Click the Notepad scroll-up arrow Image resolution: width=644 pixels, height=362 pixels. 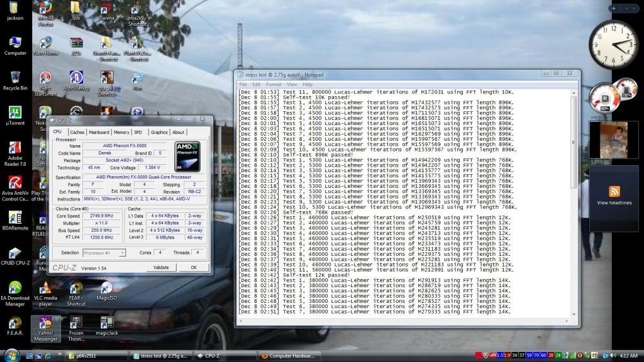pyautogui.click(x=574, y=93)
